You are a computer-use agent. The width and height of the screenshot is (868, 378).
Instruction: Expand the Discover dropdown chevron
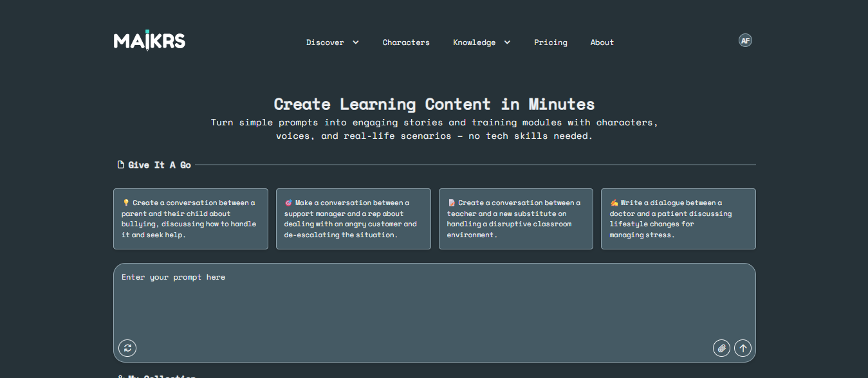click(x=356, y=42)
